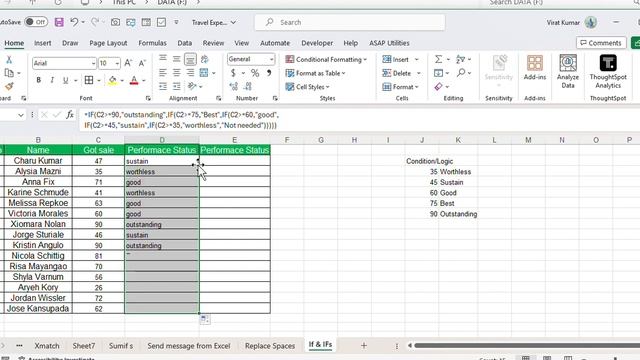The image size is (640, 360).
Task: Click the Undo arrow icon
Action: tap(74, 22)
